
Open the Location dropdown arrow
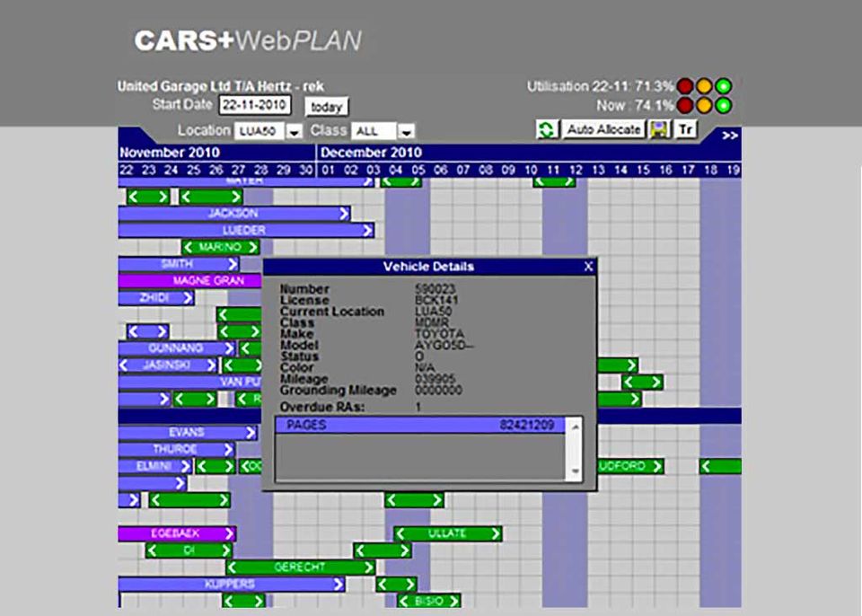tap(295, 131)
